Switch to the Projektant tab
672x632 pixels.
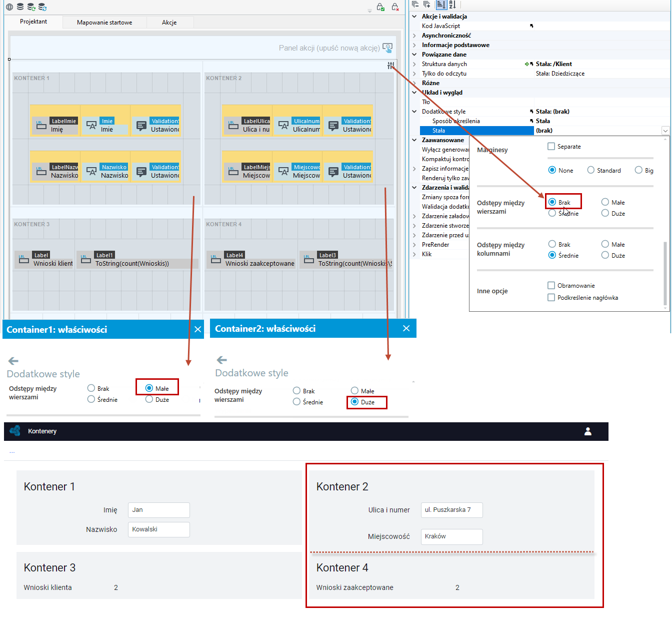[33, 22]
